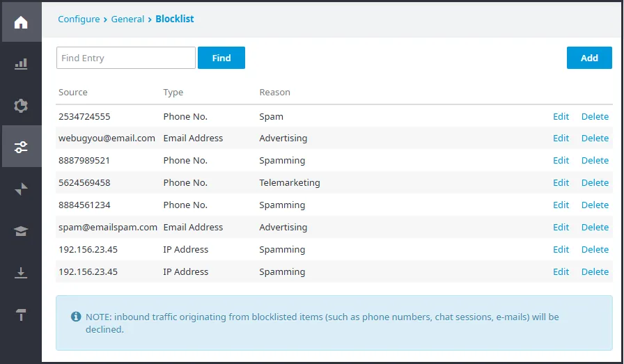Click the Reason column header
This screenshot has height=364, width=624.
[274, 93]
